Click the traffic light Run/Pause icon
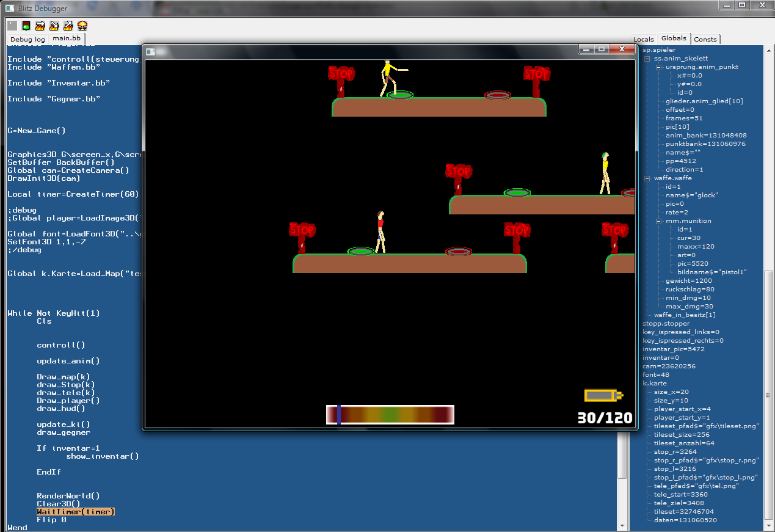The width and height of the screenshot is (775, 532). (26, 26)
